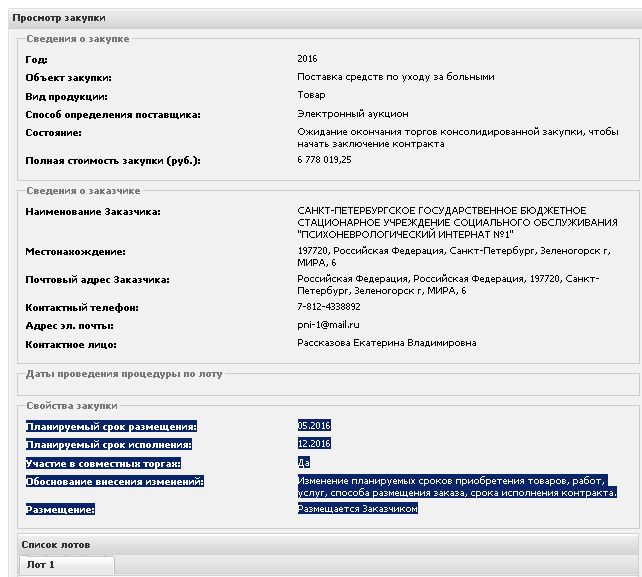This screenshot has height=577, width=642.
Task: Select the planned placement date 05.2016
Action: pos(314,425)
